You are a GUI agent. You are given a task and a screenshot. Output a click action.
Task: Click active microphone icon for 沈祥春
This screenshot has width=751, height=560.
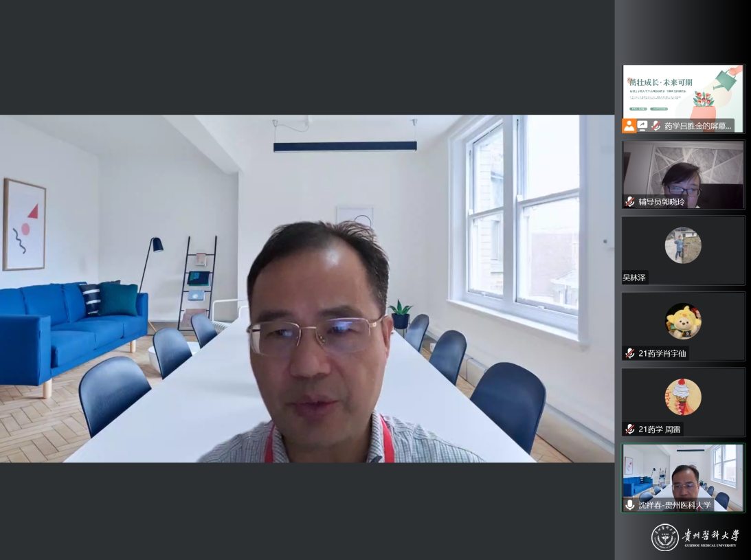tap(629, 504)
